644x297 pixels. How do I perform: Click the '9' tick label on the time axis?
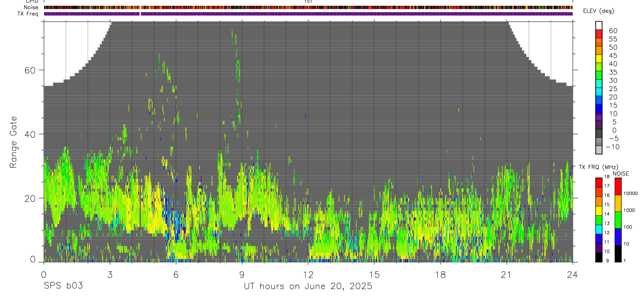242,273
